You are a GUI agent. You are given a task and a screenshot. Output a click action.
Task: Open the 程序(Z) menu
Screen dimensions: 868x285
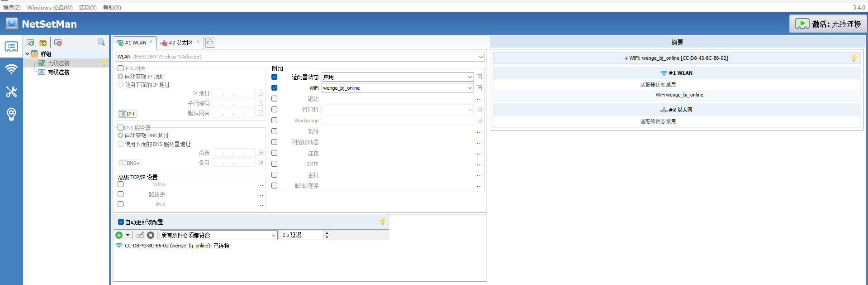pos(12,8)
